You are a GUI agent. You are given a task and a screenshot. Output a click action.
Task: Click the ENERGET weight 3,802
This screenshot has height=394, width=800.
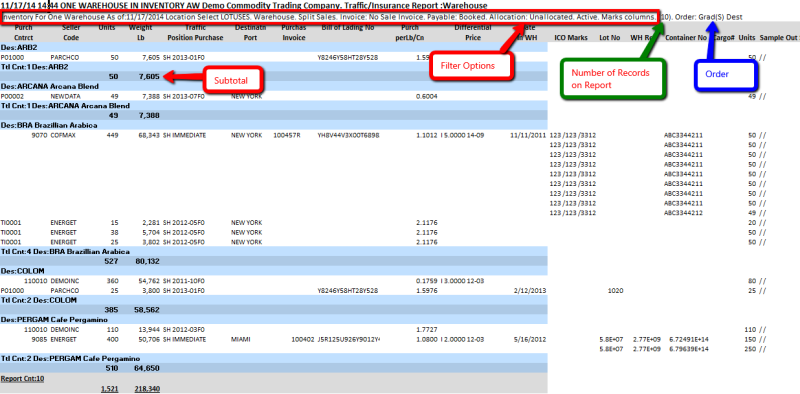[151, 242]
